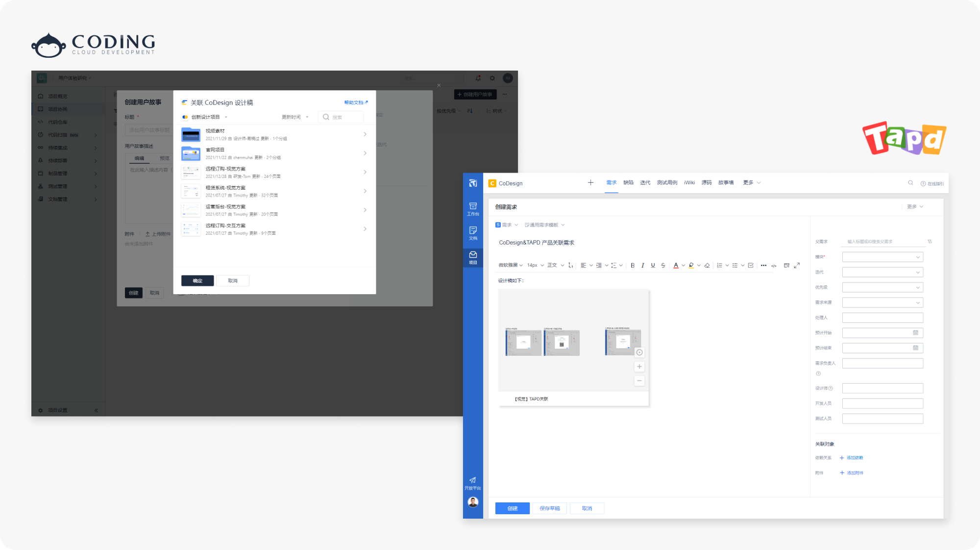Screen dimensions: 980x550
Task: Apply italic formatting in editor
Action: click(642, 265)
